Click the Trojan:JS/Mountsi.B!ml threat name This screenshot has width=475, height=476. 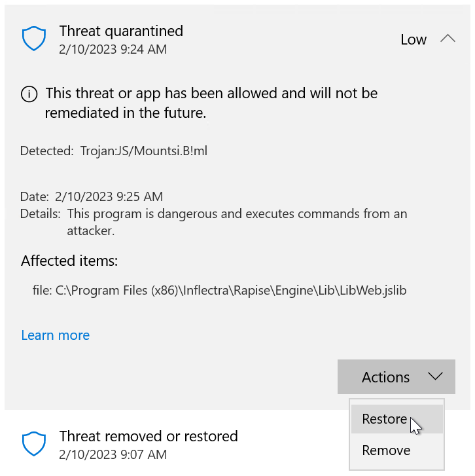144,151
